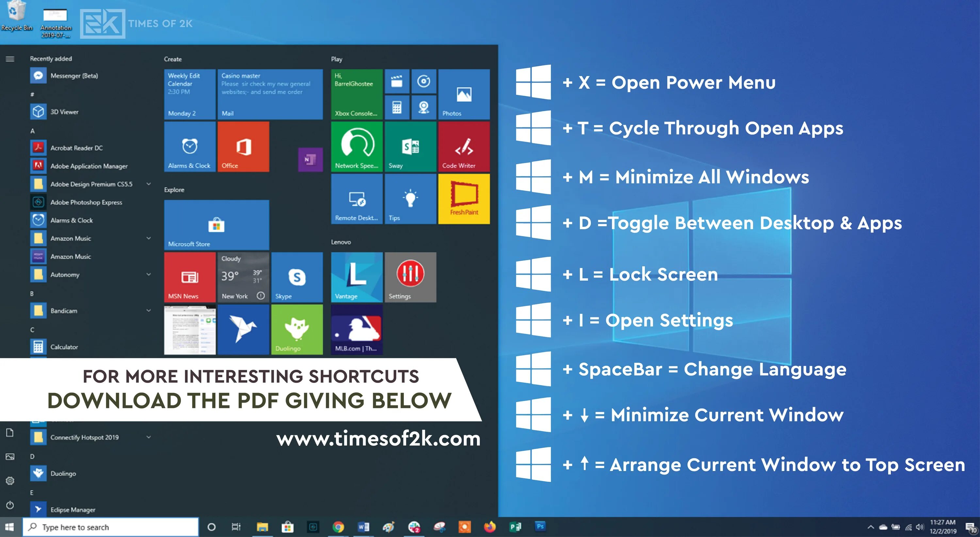Open the Calculator small tile
The width and height of the screenshot is (980, 537).
[397, 107]
